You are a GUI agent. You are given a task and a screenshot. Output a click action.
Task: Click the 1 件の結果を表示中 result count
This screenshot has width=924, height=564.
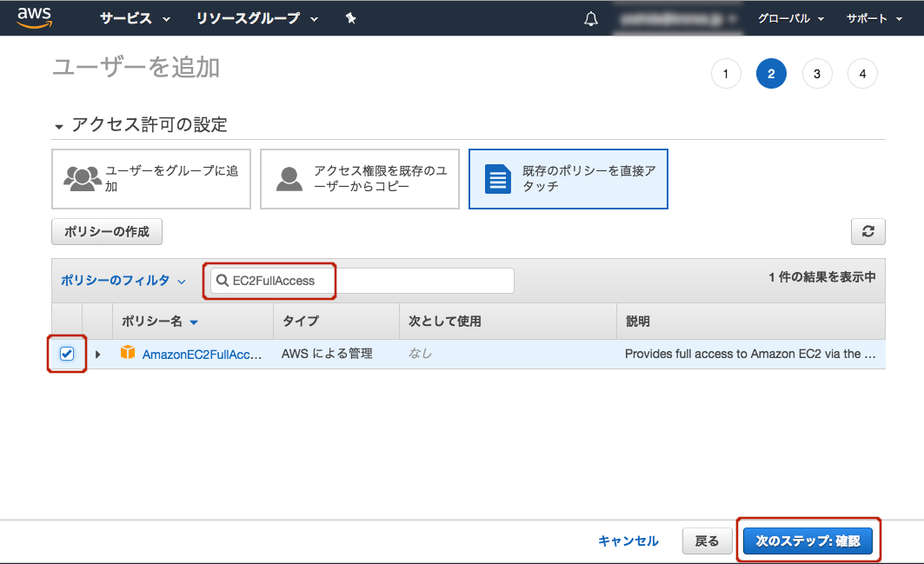tap(822, 277)
